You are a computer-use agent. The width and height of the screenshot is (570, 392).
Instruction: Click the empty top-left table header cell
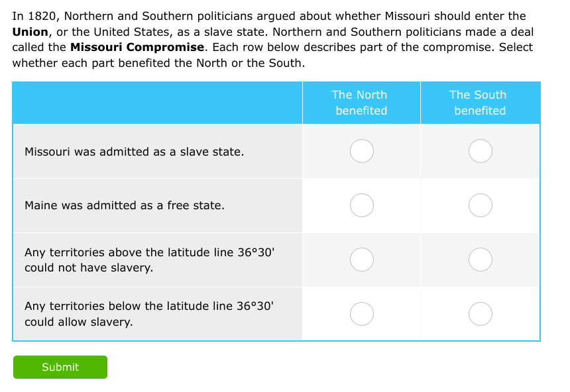click(157, 103)
